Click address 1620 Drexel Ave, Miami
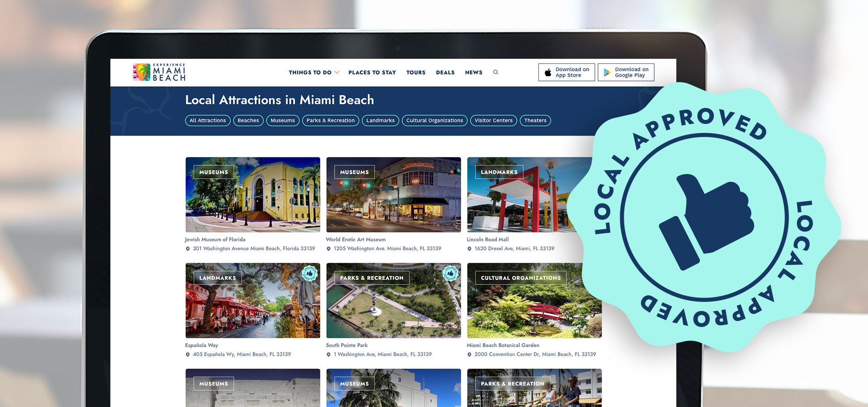 click(x=514, y=249)
